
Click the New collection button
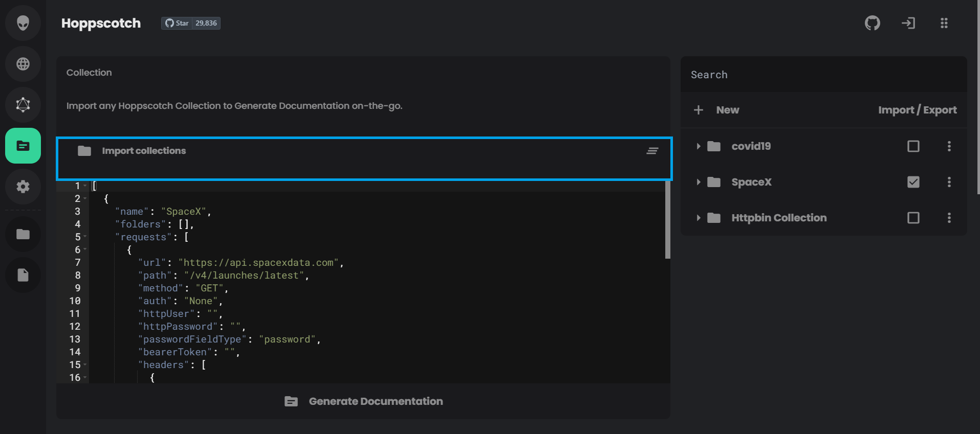click(716, 110)
